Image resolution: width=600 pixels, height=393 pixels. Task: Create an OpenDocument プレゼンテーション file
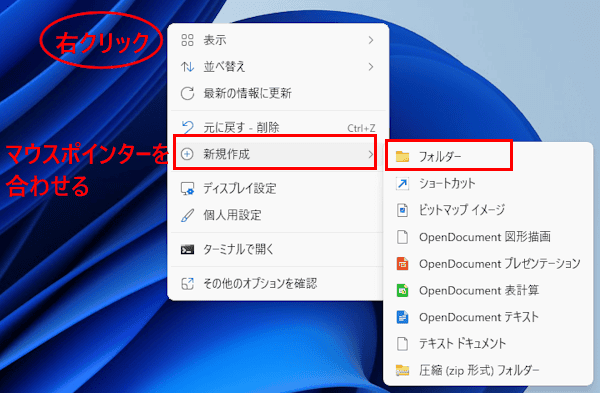click(488, 264)
